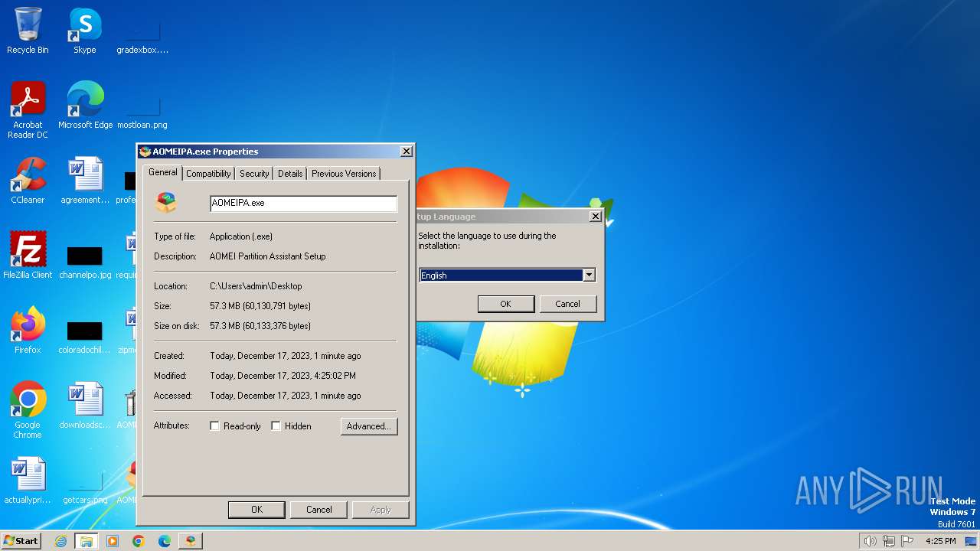Viewport: 980px width, 551px height.
Task: Select the Google Chrome desktop shortcut
Action: 28,410
